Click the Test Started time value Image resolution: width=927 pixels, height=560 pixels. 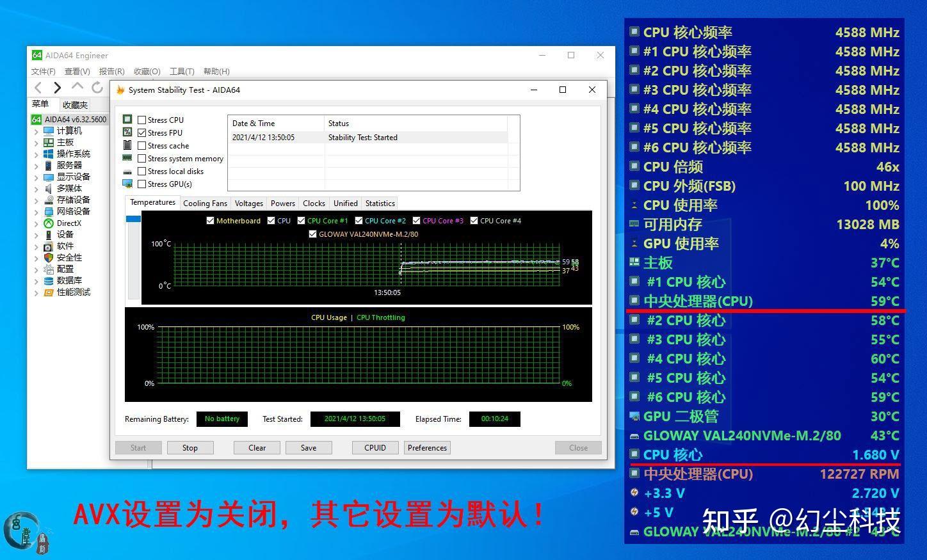(355, 419)
